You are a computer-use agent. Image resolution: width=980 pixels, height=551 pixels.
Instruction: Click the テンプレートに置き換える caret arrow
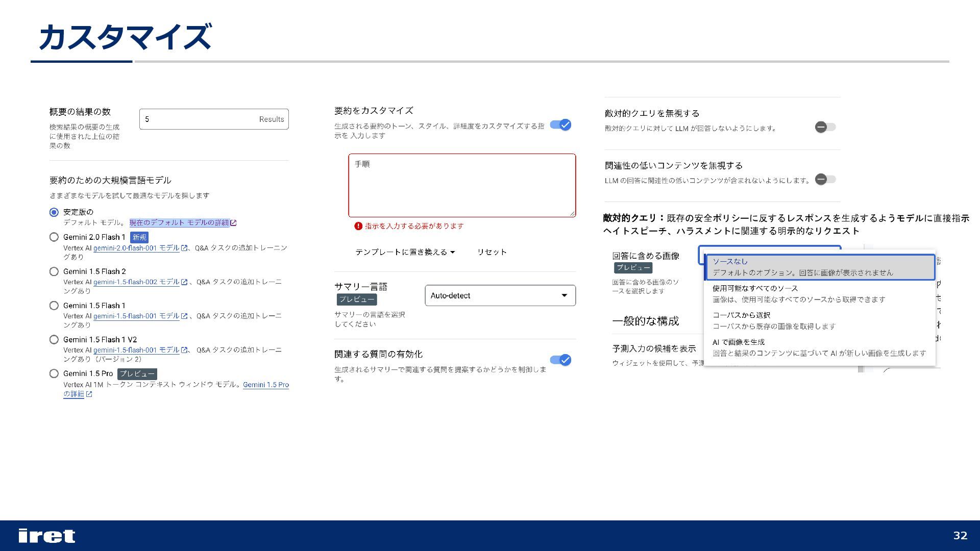(453, 252)
